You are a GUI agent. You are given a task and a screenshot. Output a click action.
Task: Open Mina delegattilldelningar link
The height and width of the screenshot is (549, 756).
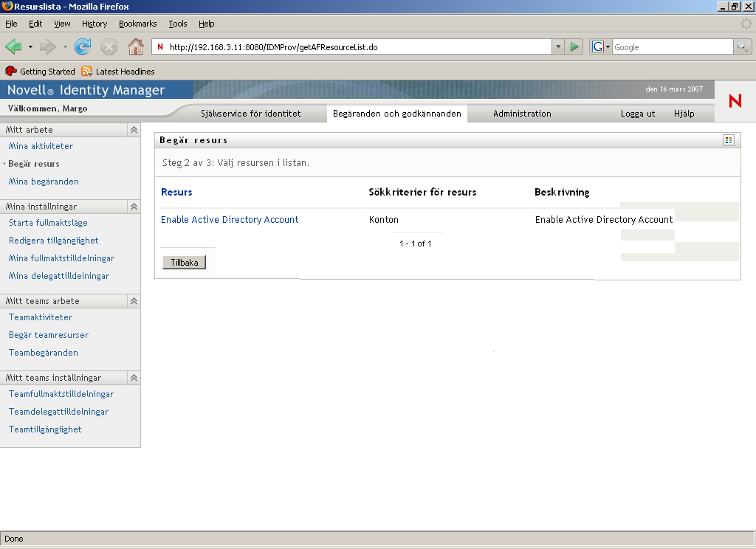[59, 276]
